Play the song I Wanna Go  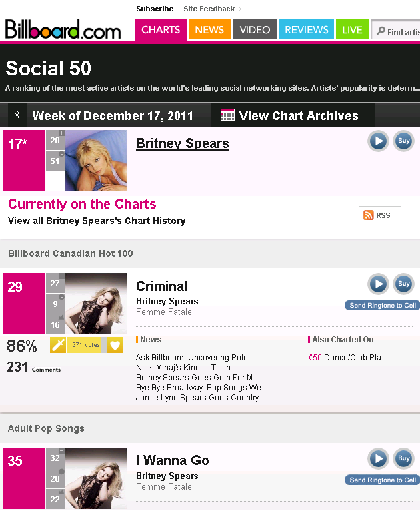(x=378, y=459)
